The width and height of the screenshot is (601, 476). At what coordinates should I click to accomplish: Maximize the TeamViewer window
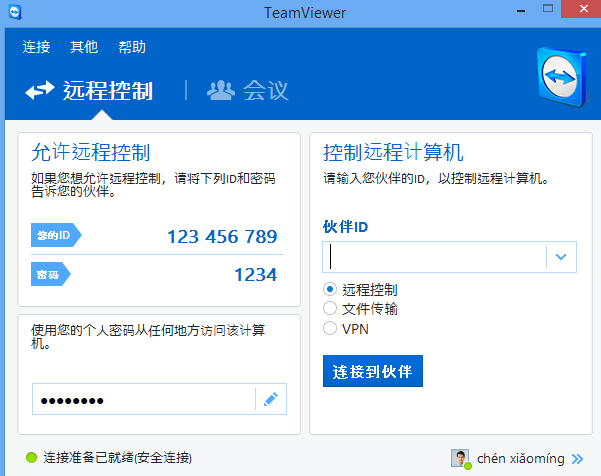[x=548, y=8]
